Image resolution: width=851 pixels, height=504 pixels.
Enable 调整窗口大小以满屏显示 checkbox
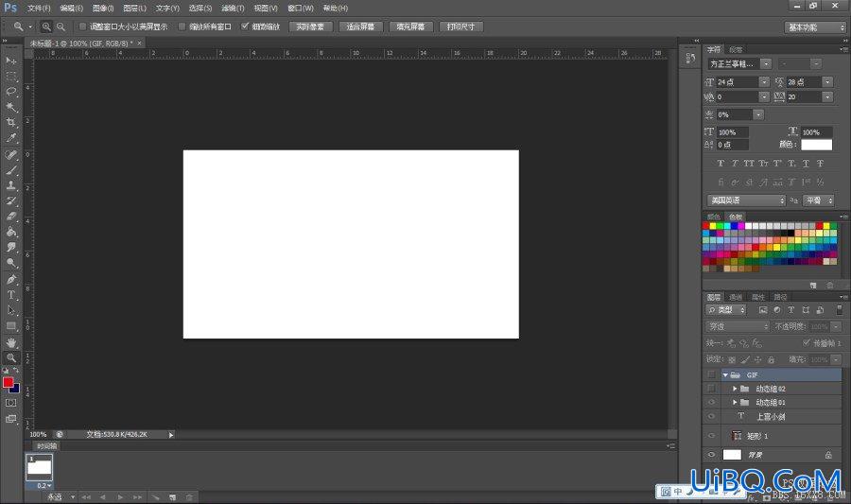point(82,26)
